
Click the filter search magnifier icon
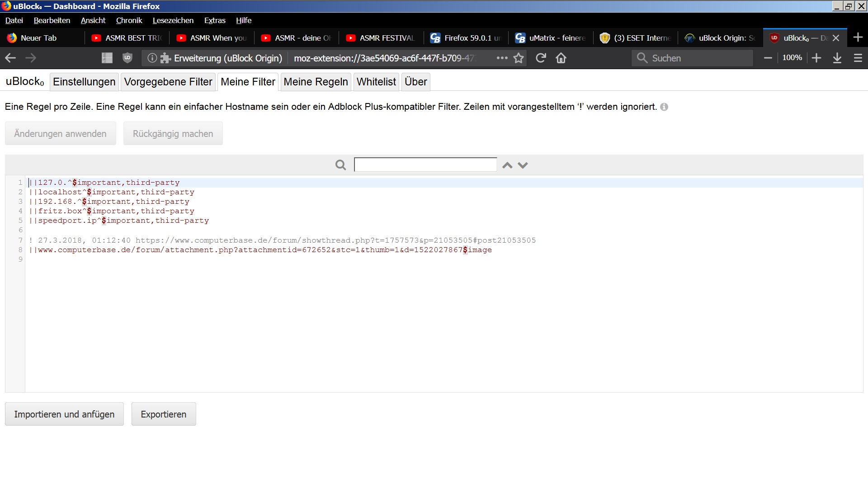tap(340, 165)
